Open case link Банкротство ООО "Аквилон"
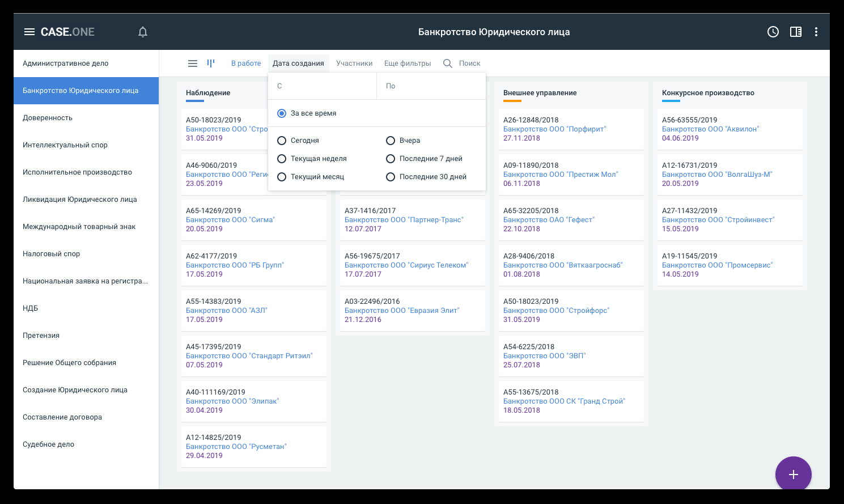The width and height of the screenshot is (844, 504). [710, 129]
